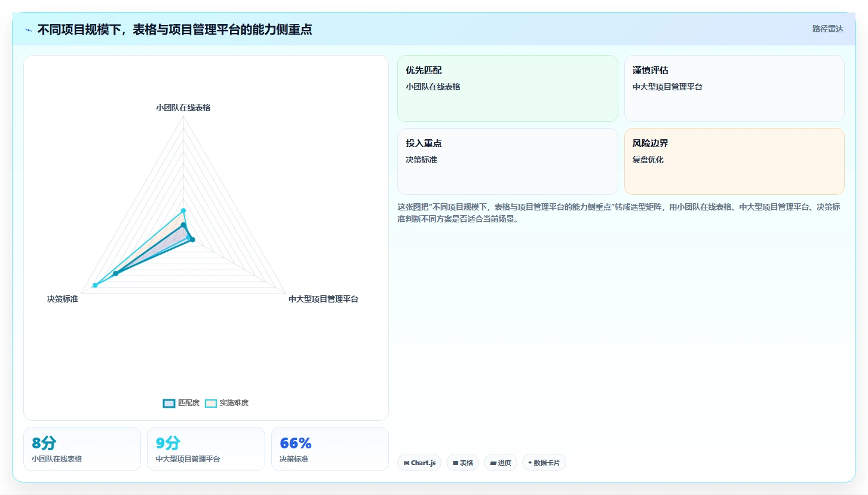Click the star icon in 数据卡片 tag
The width and height of the screenshot is (868, 495).
click(530, 463)
